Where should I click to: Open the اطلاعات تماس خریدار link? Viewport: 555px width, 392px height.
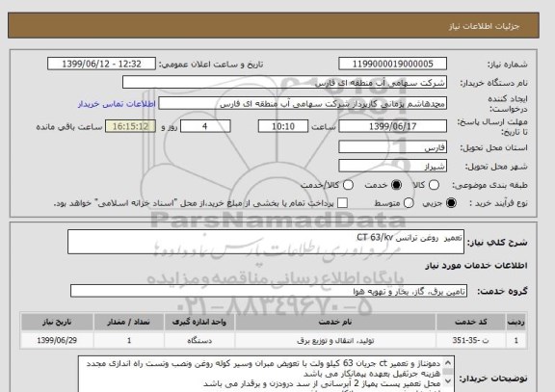click(117, 104)
